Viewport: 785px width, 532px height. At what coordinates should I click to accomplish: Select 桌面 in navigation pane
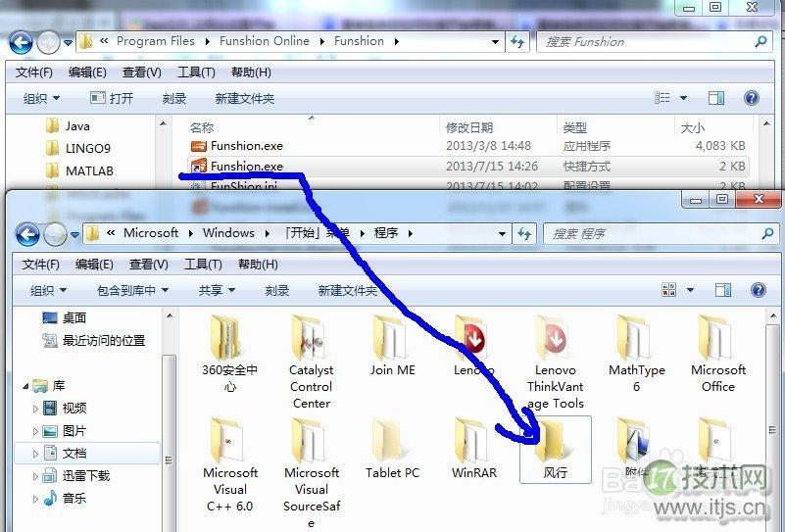coord(65,317)
